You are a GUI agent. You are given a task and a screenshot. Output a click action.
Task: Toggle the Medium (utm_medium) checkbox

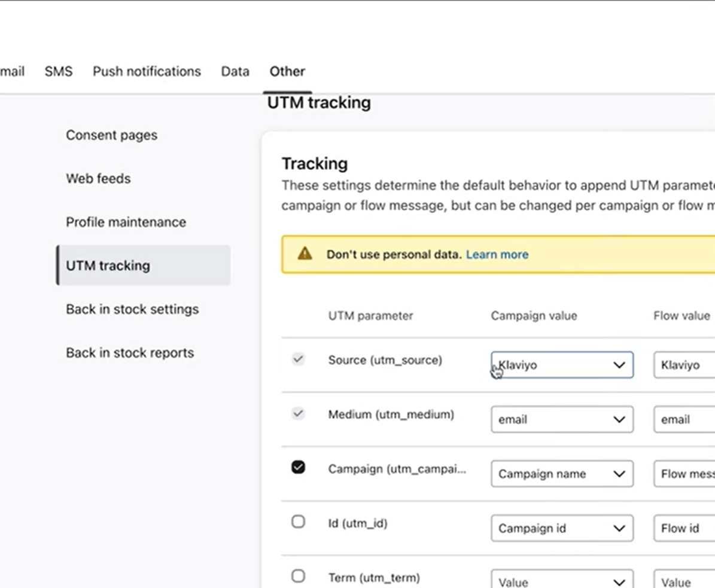tap(298, 413)
